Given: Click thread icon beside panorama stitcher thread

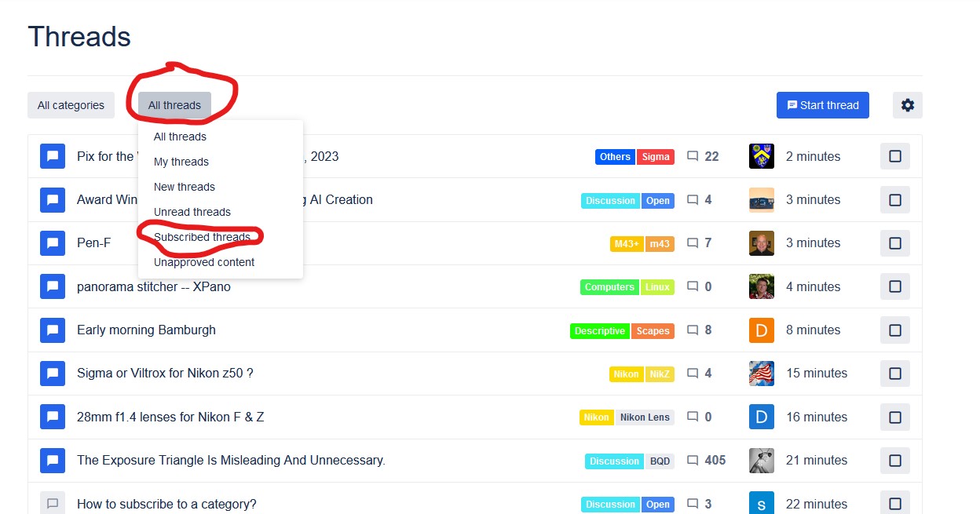Looking at the screenshot, I should click(x=53, y=287).
